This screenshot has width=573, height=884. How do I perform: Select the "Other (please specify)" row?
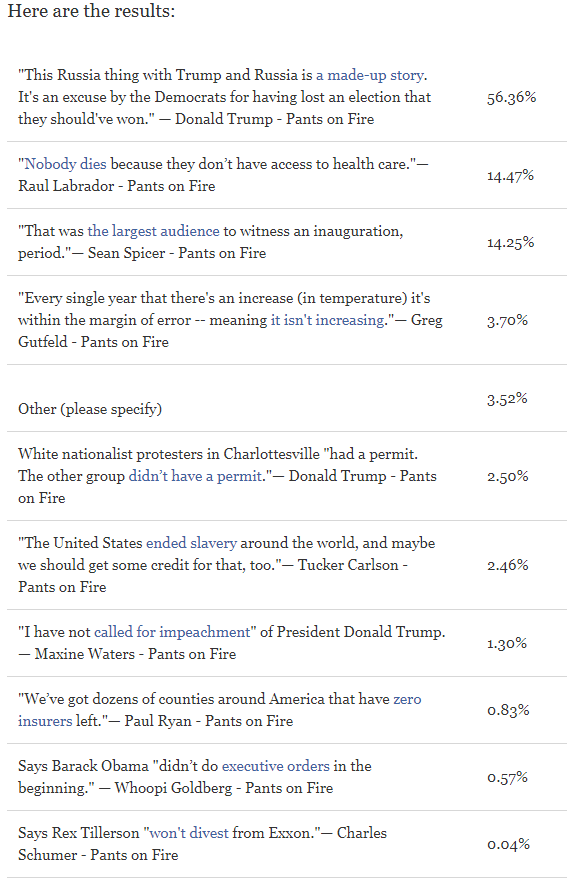pyautogui.click(x=286, y=398)
